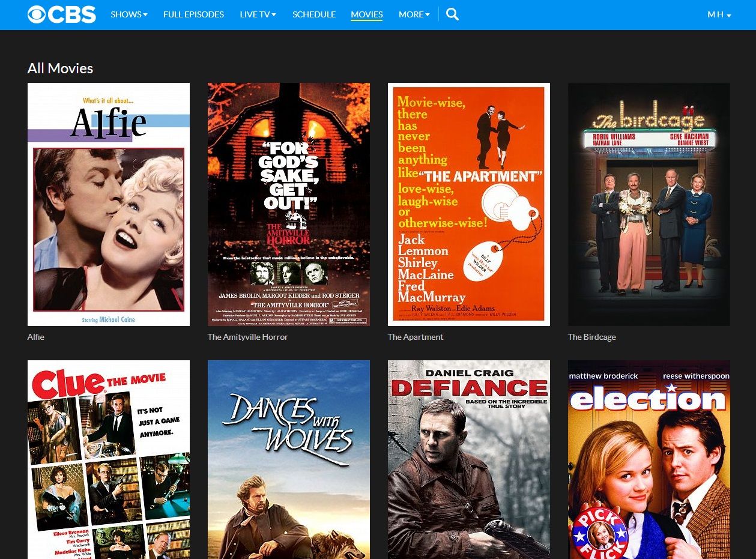Open the Defiance movie poster
The width and height of the screenshot is (756, 559).
point(469,459)
